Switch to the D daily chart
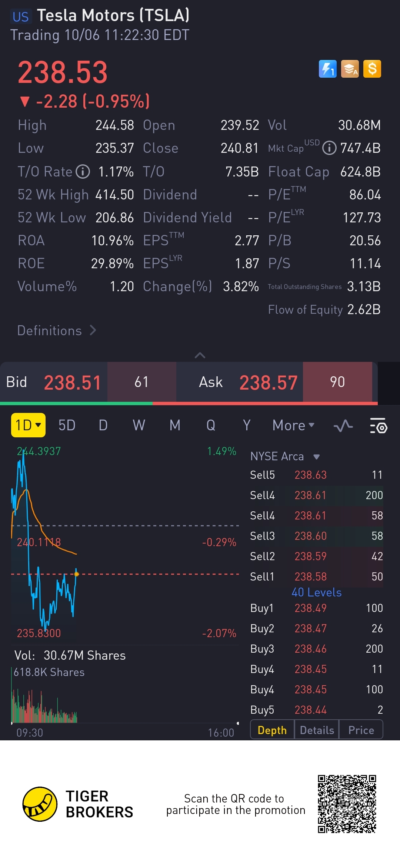The width and height of the screenshot is (400, 868). pos(103,425)
